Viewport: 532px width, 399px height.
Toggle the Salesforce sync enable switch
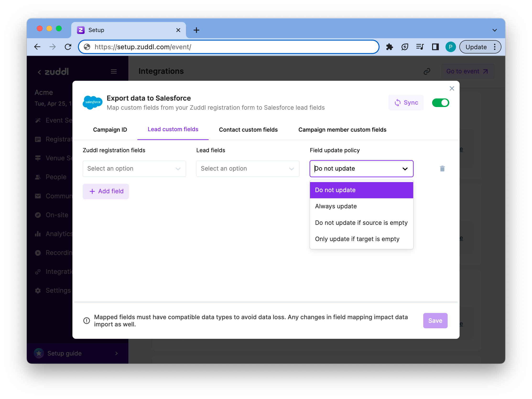pyautogui.click(x=441, y=103)
